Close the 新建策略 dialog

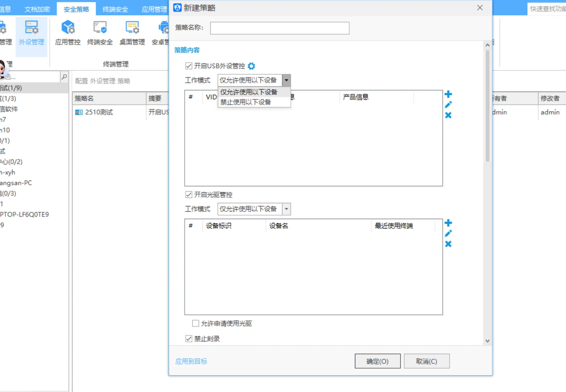click(x=480, y=8)
